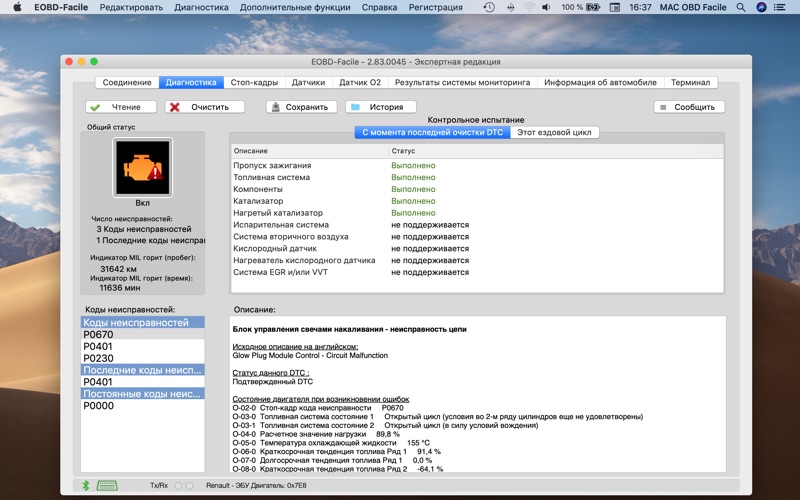The height and width of the screenshot is (500, 800).
Task: Open the Диагностика menu in menu bar
Action: pyautogui.click(x=202, y=7)
